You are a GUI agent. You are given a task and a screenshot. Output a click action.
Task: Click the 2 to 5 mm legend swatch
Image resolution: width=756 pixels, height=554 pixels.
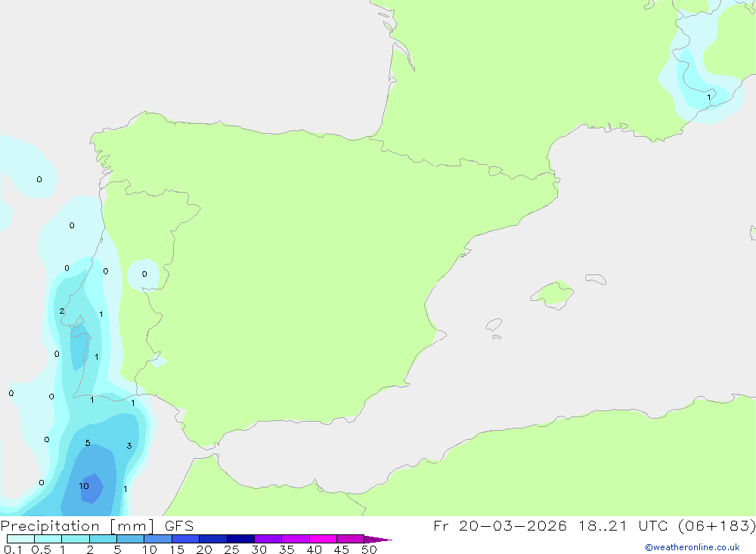103,539
